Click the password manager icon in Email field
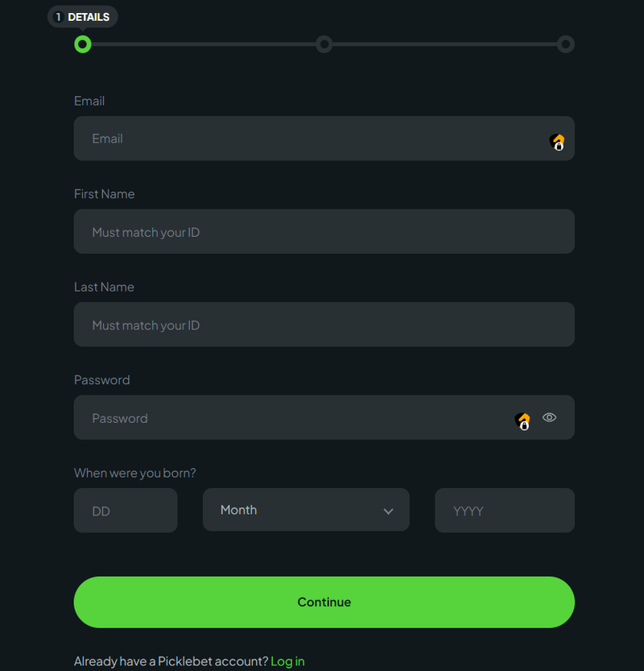The height and width of the screenshot is (671, 644). tap(557, 142)
